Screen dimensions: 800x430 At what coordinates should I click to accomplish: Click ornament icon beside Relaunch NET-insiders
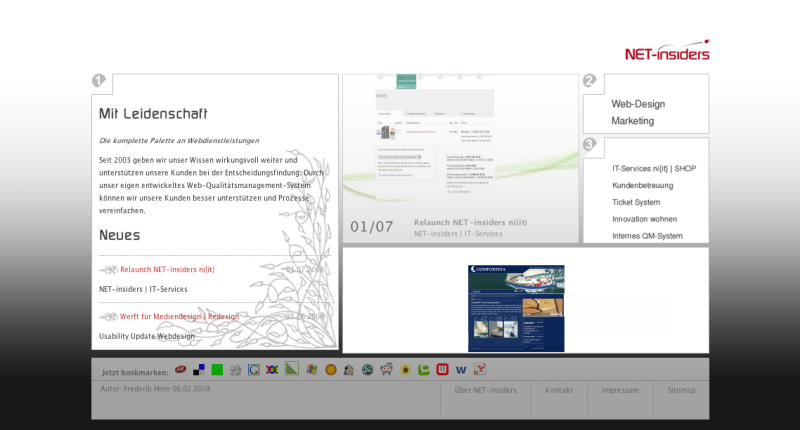(109, 269)
